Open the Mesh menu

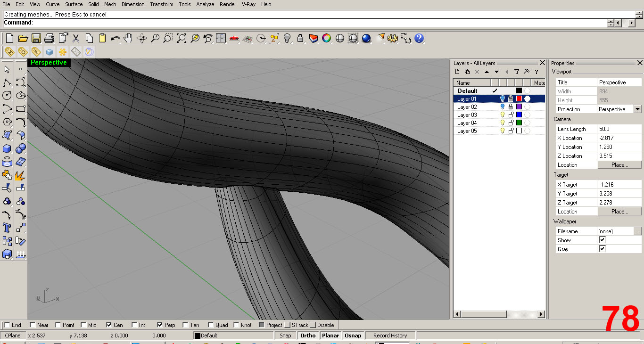pos(110,4)
